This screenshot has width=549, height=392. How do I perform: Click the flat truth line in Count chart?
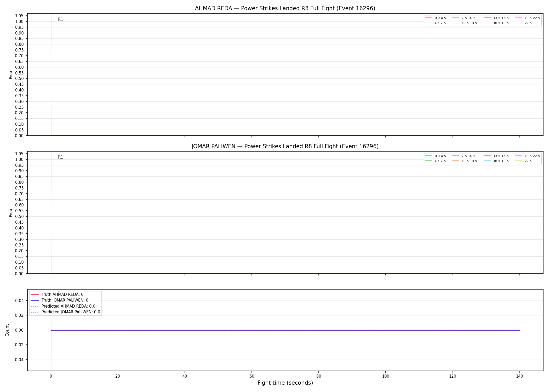285,330
